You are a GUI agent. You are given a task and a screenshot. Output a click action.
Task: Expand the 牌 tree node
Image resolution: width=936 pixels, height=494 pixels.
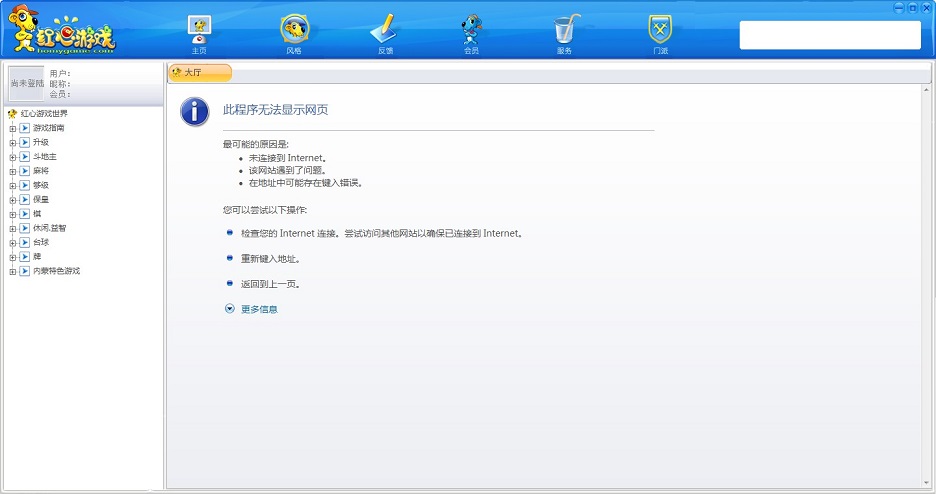coord(13,257)
